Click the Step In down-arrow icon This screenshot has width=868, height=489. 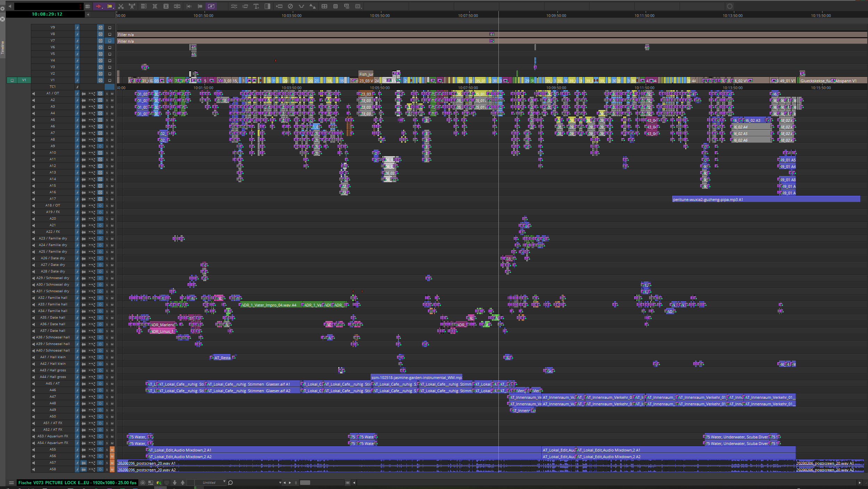pyautogui.click(x=175, y=483)
